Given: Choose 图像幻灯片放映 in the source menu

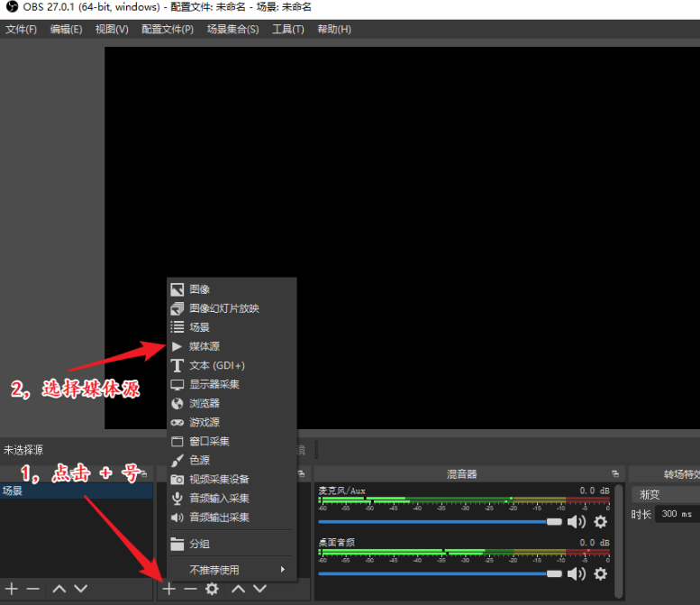Looking at the screenshot, I should 232,308.
